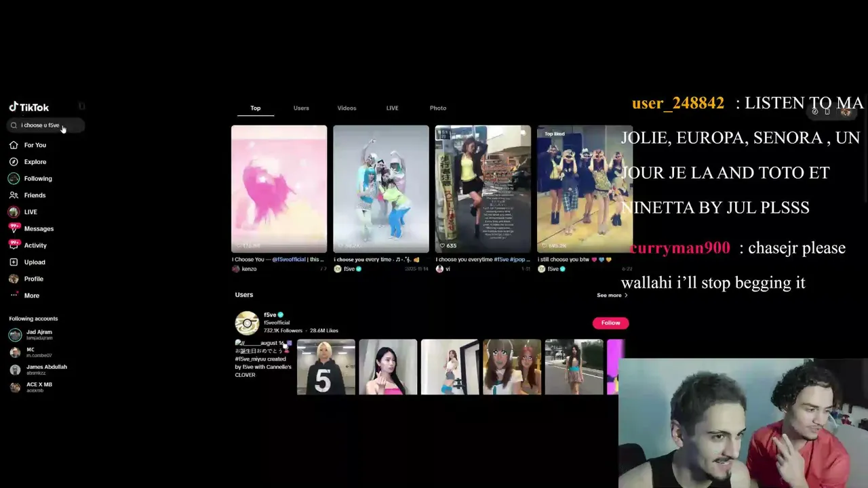Image resolution: width=868 pixels, height=488 pixels.
Task: Follow the f5ve account
Action: coord(610,323)
